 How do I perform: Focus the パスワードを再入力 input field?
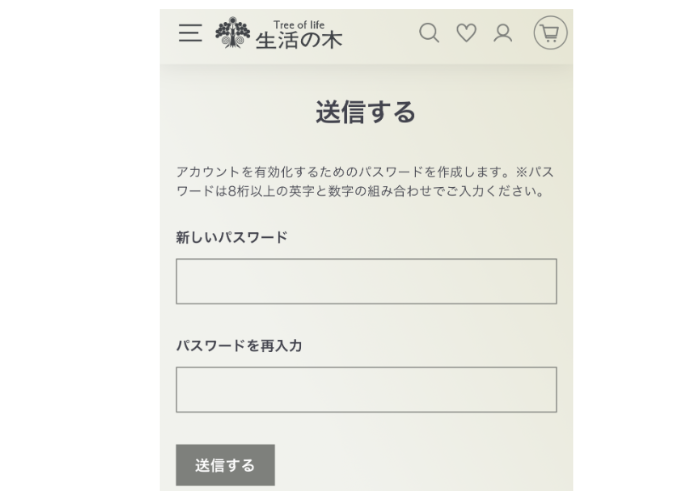click(x=366, y=389)
